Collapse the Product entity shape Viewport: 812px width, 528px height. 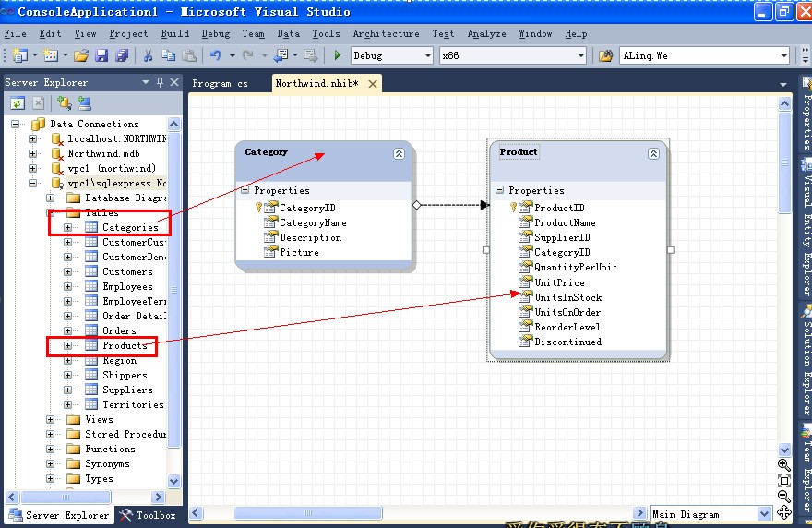[653, 153]
